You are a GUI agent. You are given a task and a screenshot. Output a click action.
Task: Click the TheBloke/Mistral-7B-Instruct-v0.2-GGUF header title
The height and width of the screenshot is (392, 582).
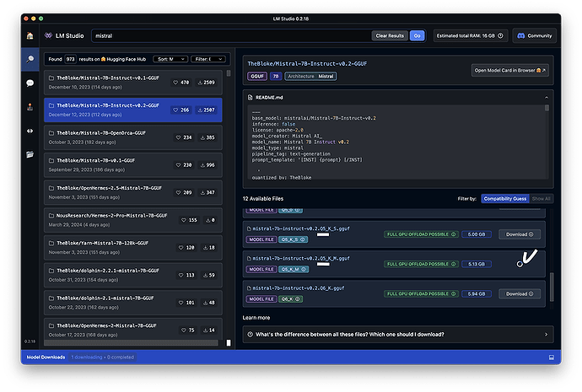(x=307, y=64)
